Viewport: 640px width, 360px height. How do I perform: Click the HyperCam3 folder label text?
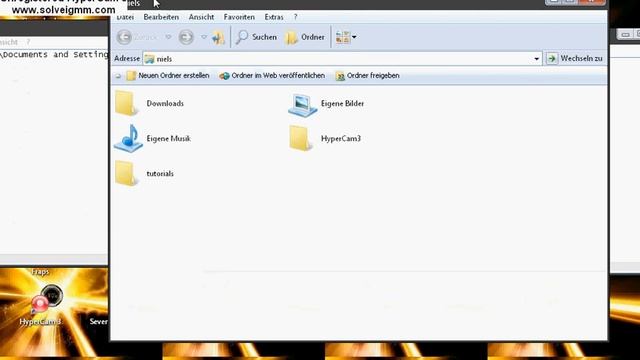[x=341, y=139]
